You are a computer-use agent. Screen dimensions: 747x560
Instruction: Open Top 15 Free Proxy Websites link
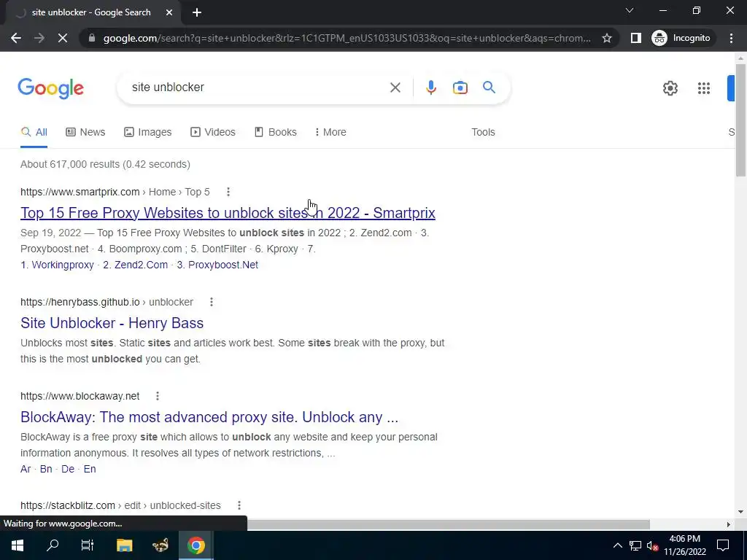click(228, 213)
